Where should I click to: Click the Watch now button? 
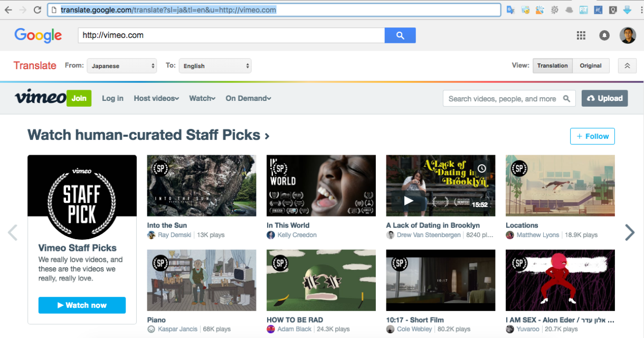pyautogui.click(x=82, y=305)
